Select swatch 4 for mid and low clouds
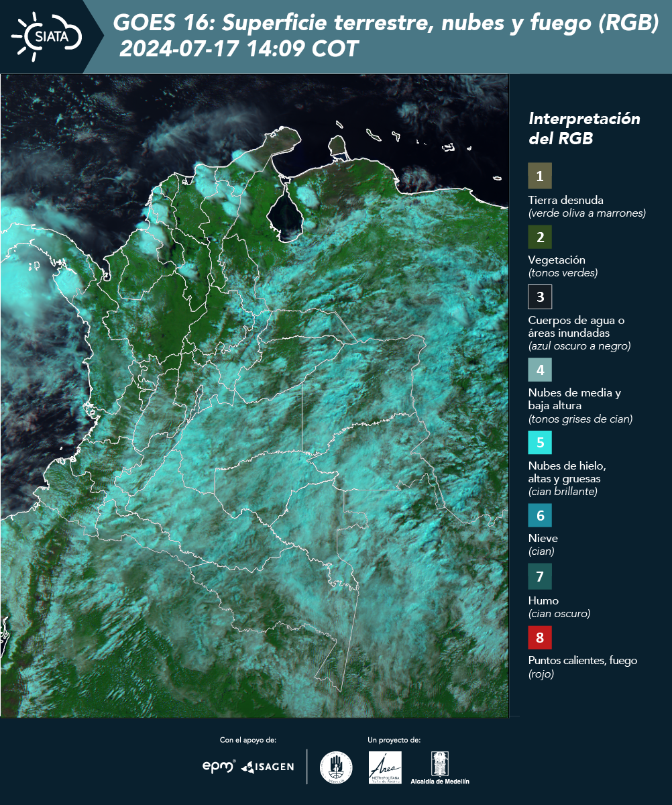Viewport: 672px width, 805px height. click(540, 370)
